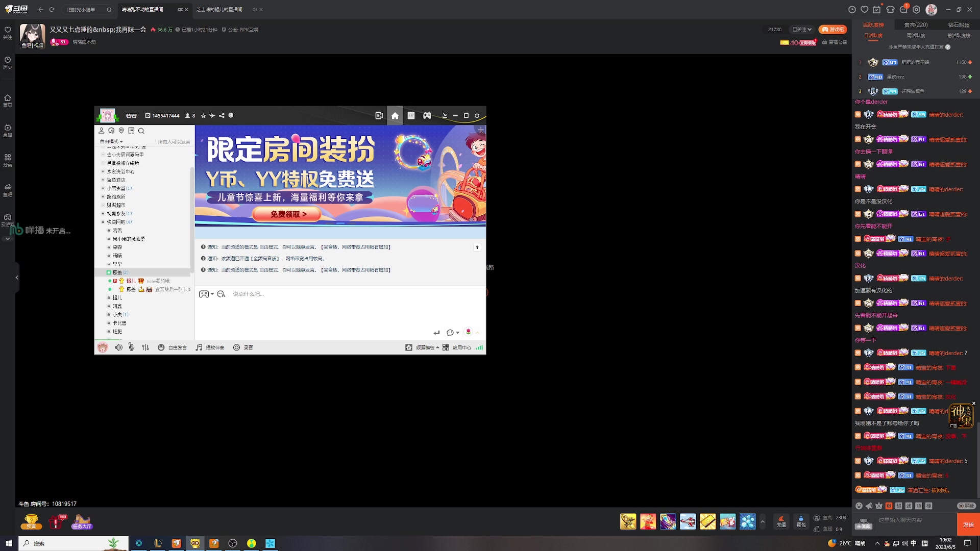Share the YY channel using share icon
The image size is (980, 551).
tap(222, 116)
